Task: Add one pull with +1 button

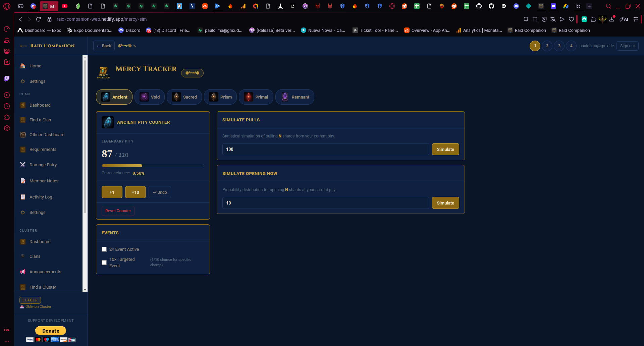Action: point(112,192)
